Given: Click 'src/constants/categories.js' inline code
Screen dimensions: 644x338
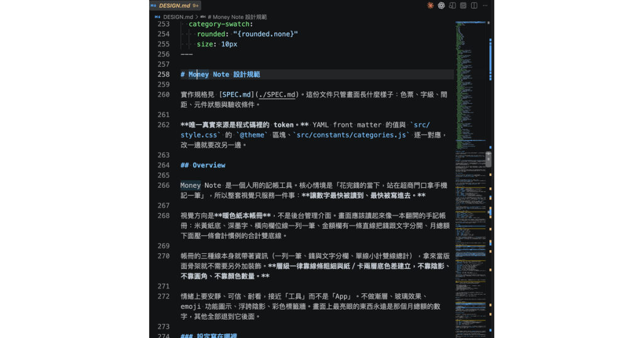Looking at the screenshot, I should 351,135.
